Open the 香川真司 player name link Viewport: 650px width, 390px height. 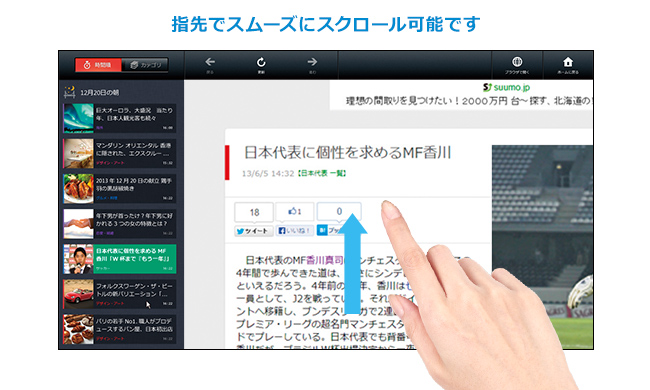(325, 260)
